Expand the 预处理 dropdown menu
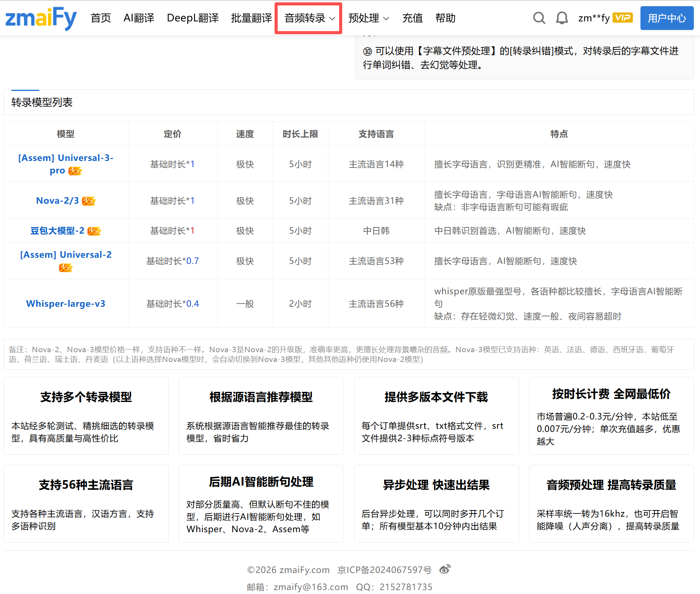The height and width of the screenshot is (594, 700). coord(368,18)
